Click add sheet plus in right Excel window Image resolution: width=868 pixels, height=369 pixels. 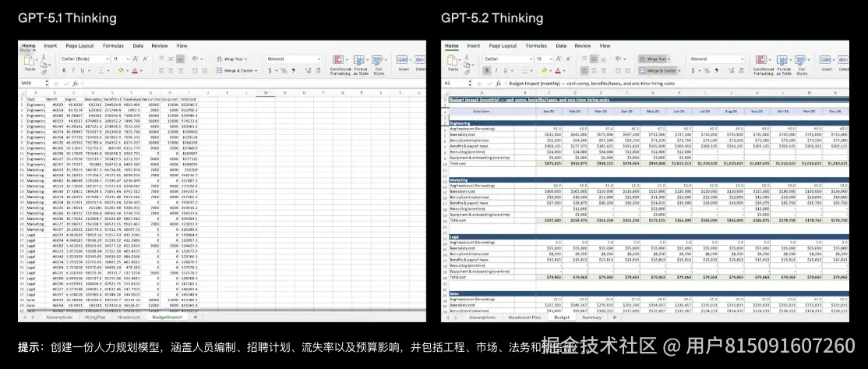[615, 318]
